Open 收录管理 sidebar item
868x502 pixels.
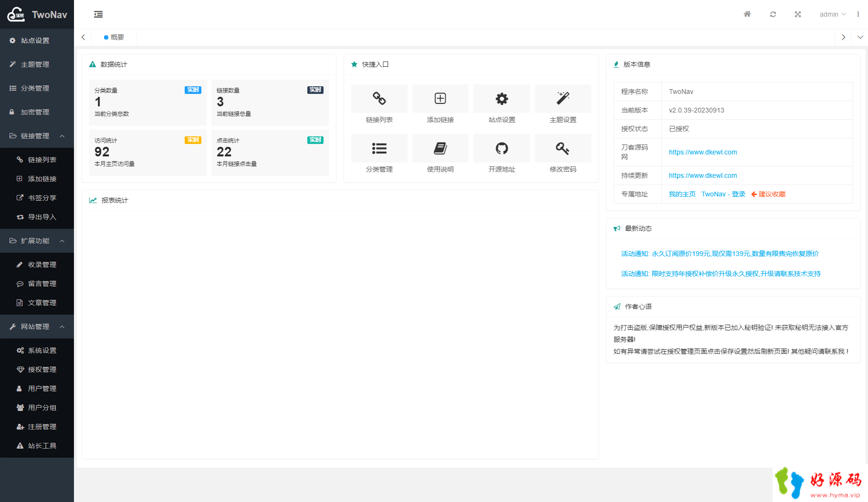click(37, 265)
